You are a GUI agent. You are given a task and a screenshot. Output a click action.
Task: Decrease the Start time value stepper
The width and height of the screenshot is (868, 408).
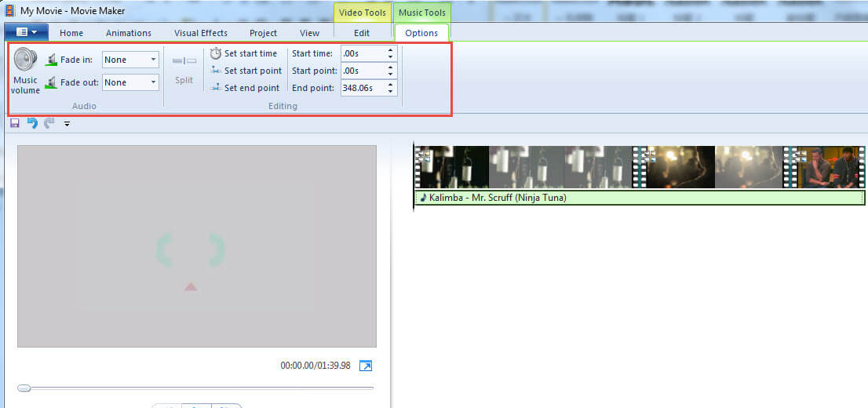[x=391, y=57]
